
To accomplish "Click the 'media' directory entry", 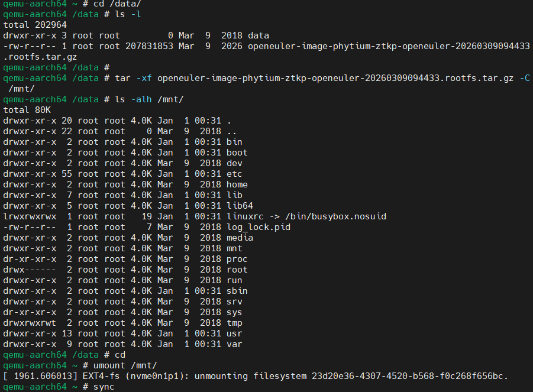I will (240, 238).
